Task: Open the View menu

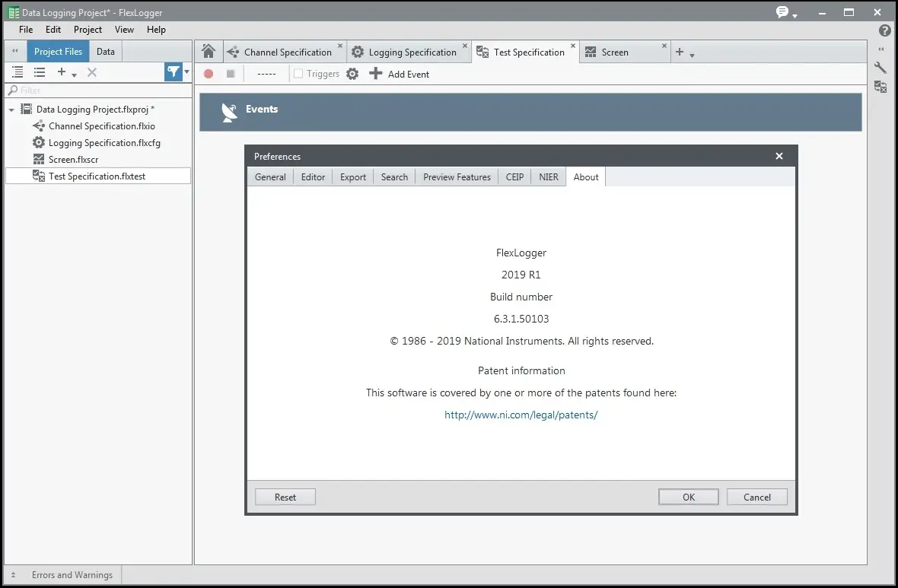Action: pyautogui.click(x=124, y=30)
